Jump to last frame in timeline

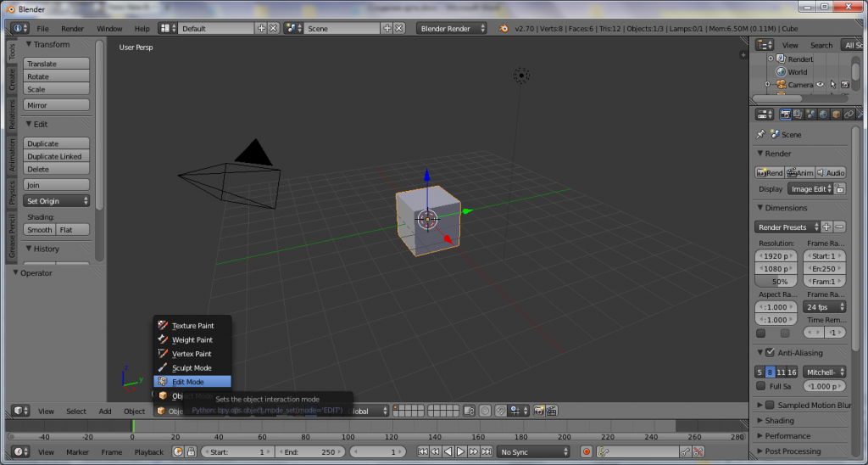pyautogui.click(x=487, y=451)
